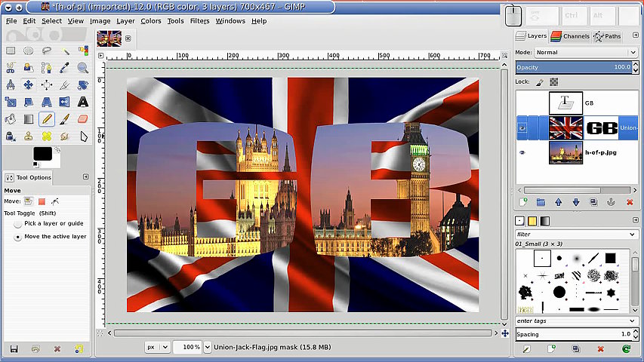The image size is (644, 362).
Task: Open the Filters menu
Action: [x=199, y=21]
